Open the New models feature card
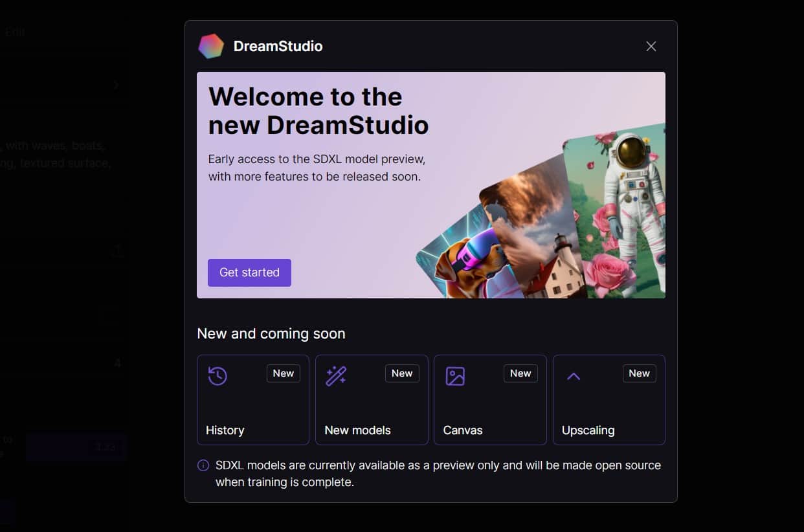Screen dimensions: 804x532 (372, 400)
